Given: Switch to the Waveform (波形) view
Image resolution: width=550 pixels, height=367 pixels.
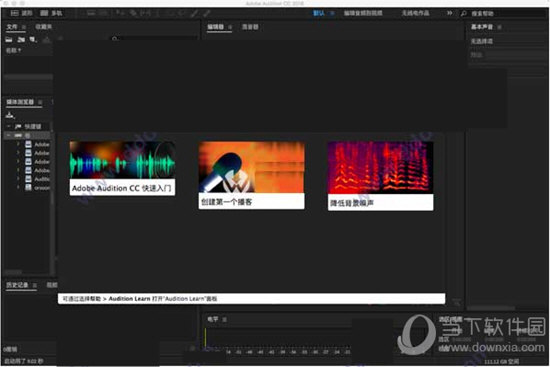Looking at the screenshot, I should click(21, 13).
